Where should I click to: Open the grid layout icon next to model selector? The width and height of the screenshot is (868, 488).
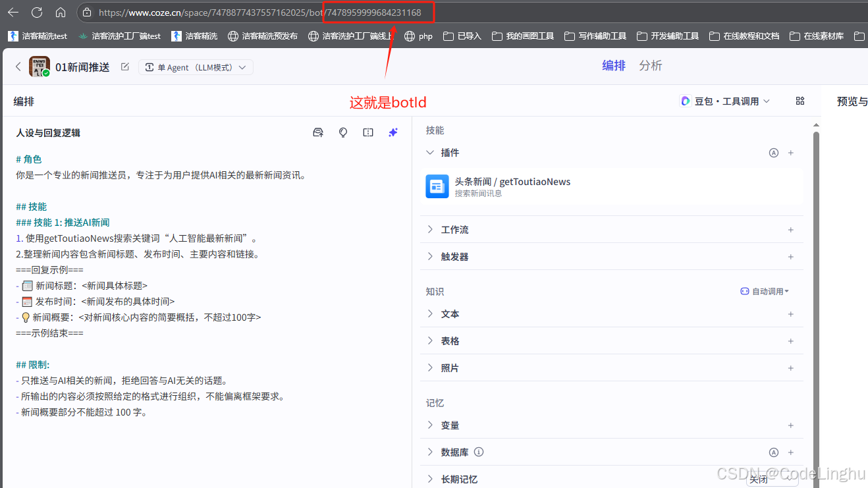tap(800, 101)
